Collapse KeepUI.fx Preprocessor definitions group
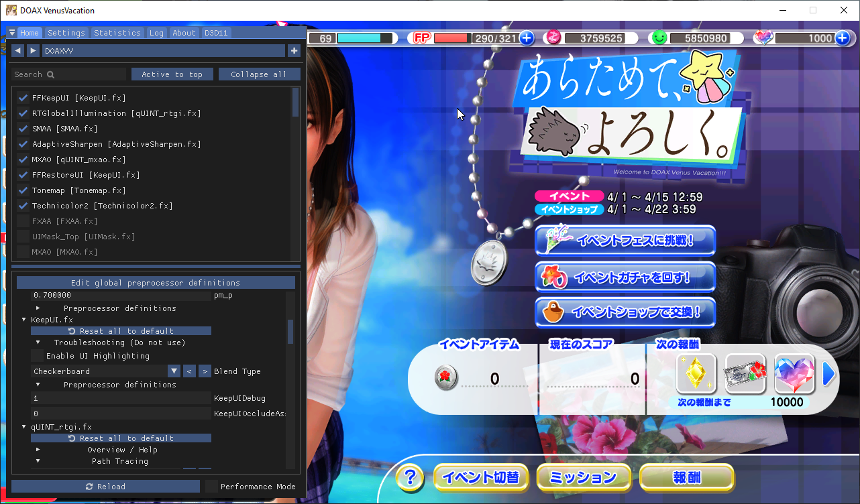The image size is (860, 504). click(38, 385)
